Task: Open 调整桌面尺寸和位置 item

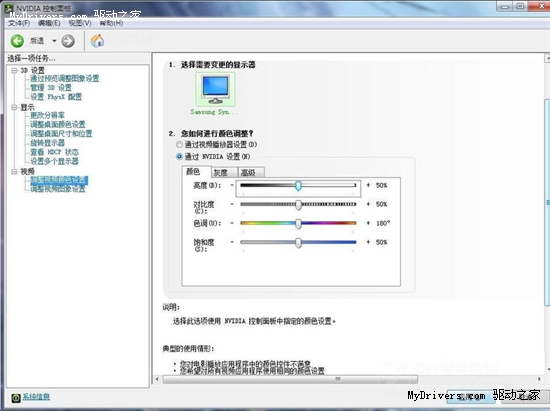Action: tap(61, 133)
